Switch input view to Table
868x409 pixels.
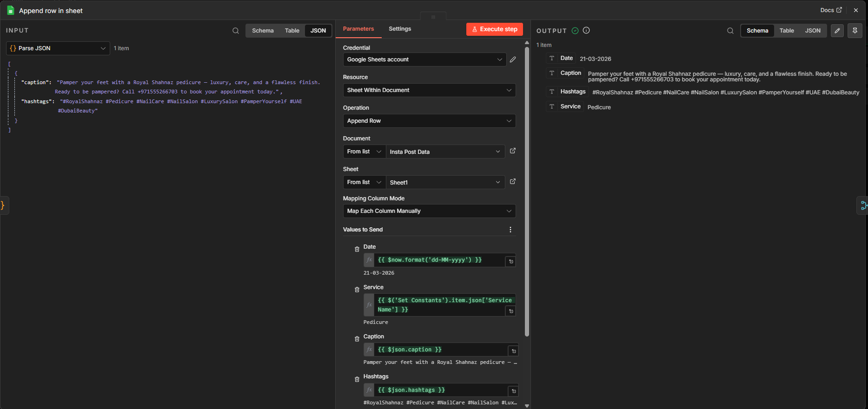click(292, 31)
